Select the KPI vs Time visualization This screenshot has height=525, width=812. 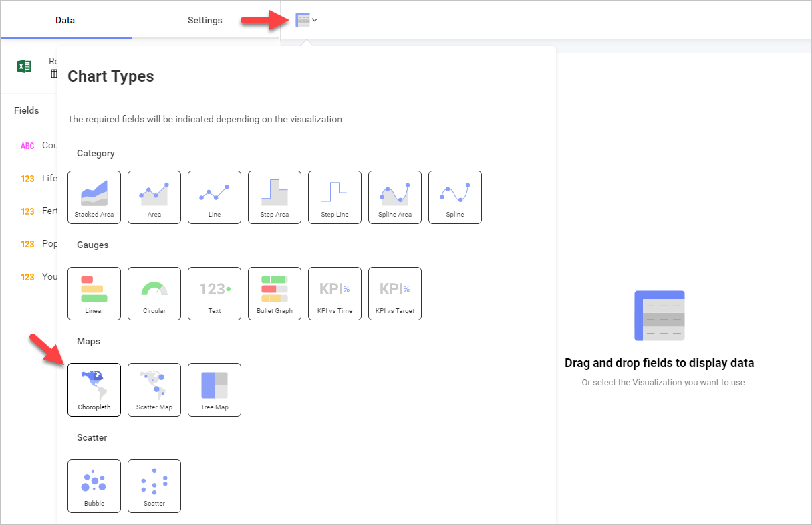pyautogui.click(x=335, y=293)
